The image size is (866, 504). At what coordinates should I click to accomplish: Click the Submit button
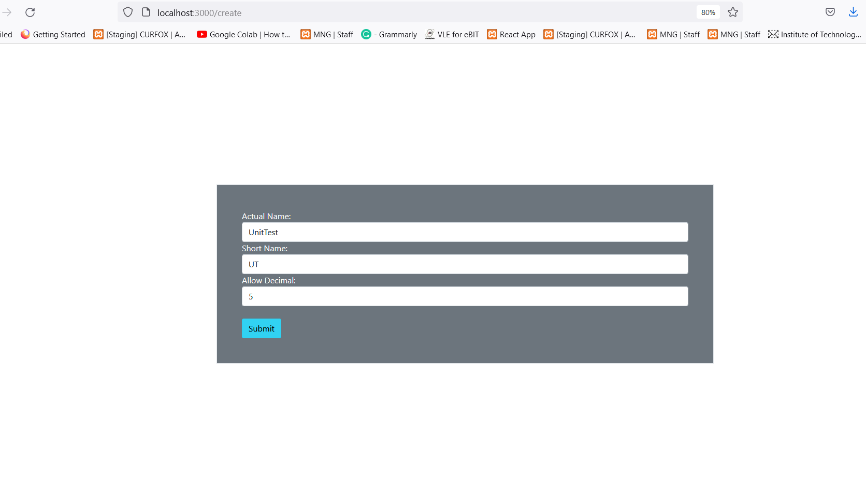[261, 328]
